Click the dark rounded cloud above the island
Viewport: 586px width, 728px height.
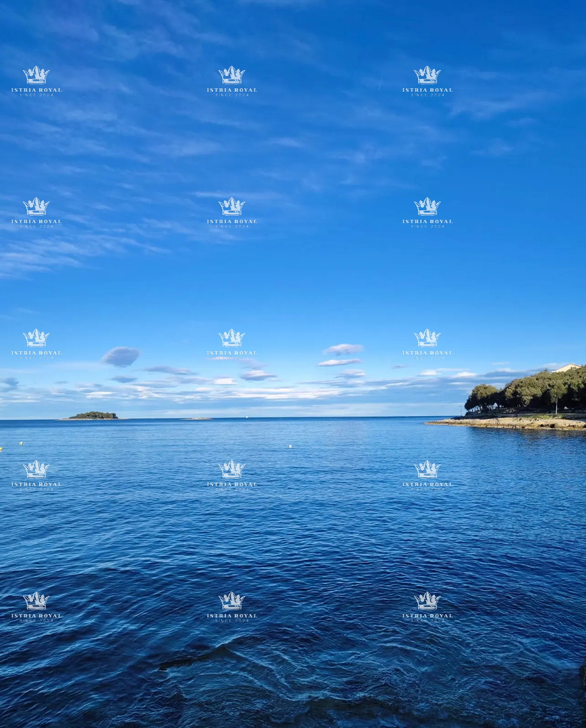[x=121, y=356]
